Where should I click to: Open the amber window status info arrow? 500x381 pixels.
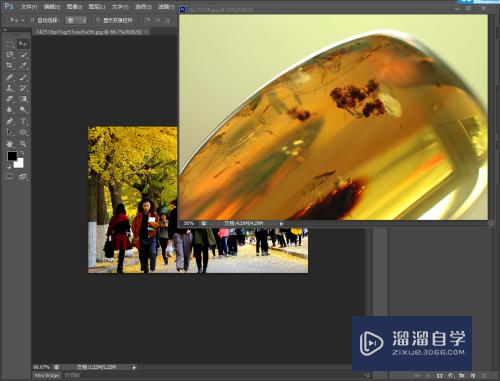[281, 224]
